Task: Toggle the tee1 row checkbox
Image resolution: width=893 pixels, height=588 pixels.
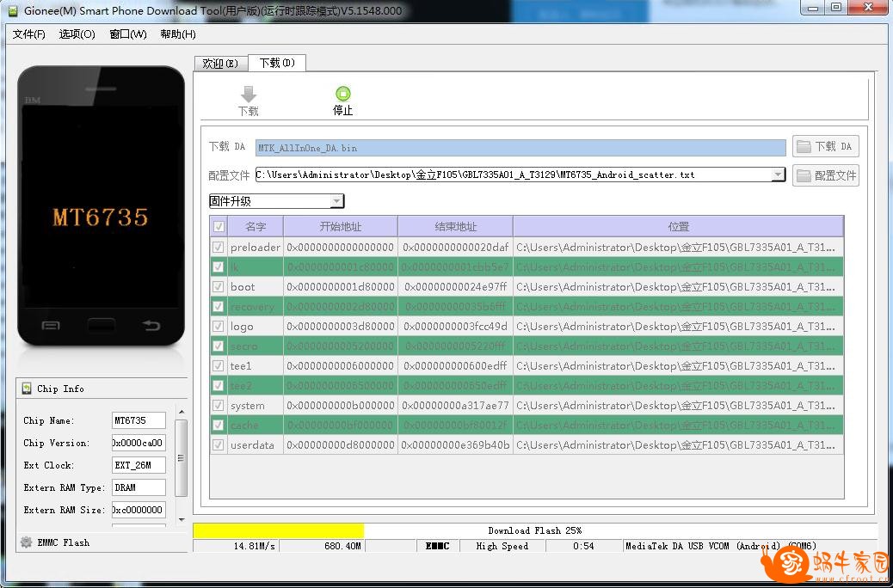Action: tap(219, 365)
